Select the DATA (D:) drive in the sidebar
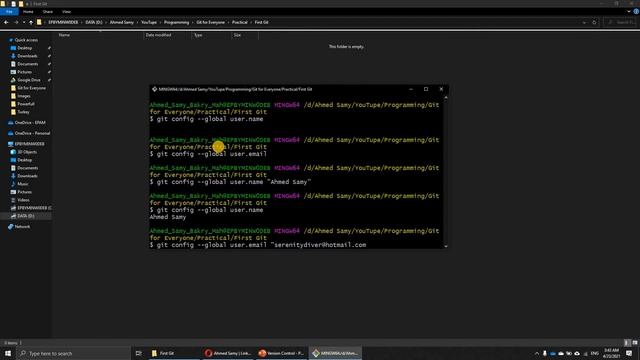The width and height of the screenshot is (640, 360). (26, 216)
